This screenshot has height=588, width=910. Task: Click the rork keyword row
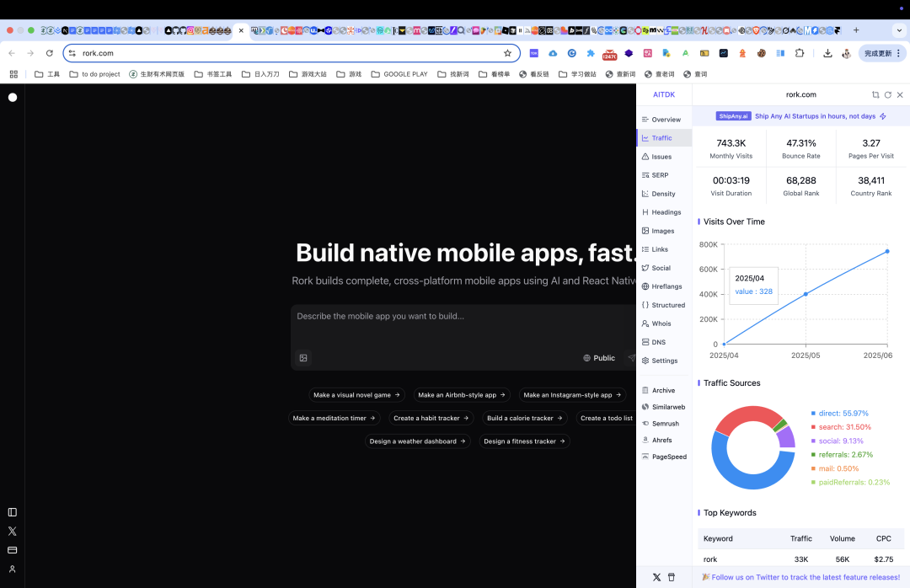pos(801,559)
